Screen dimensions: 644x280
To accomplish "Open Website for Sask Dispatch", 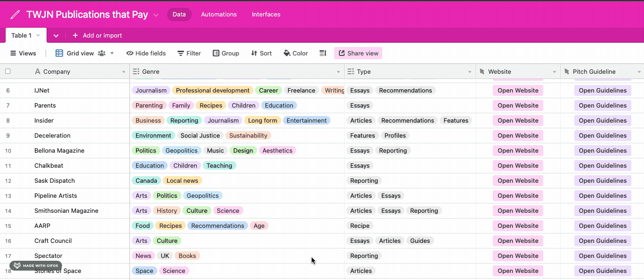I will coord(518,180).
